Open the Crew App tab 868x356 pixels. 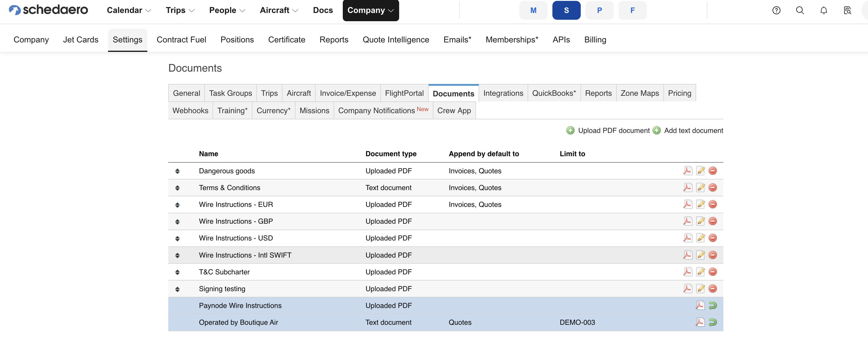(x=454, y=111)
